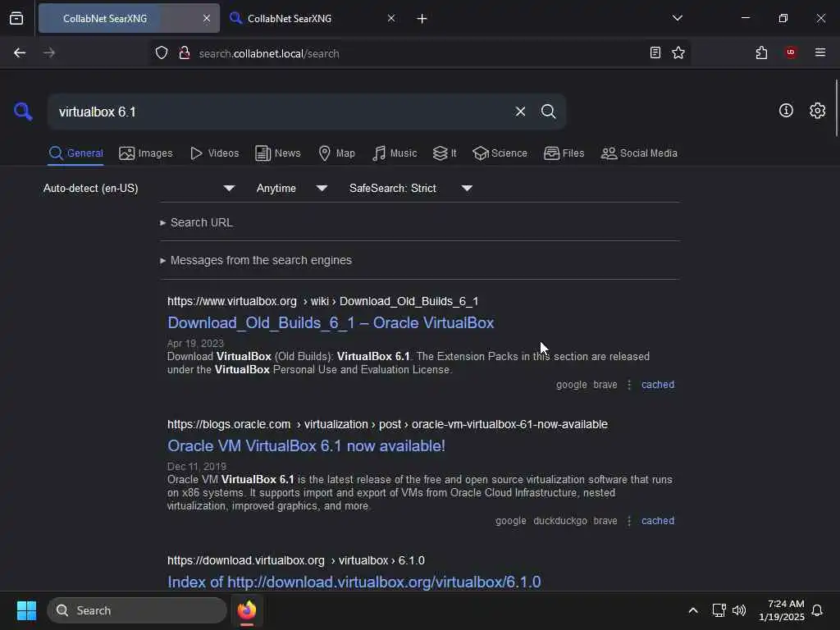Clear the search query with X icon
Viewport: 840px width, 630px height.
[x=520, y=112]
